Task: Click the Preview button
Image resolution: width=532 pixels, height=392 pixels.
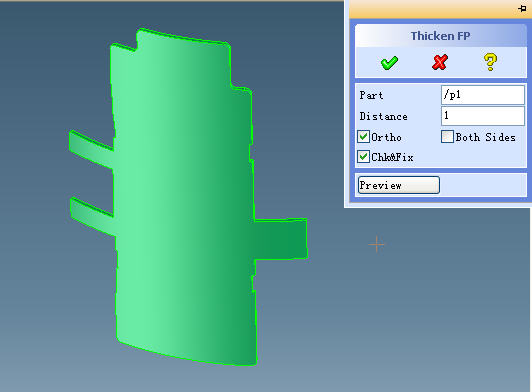Action: tap(399, 185)
